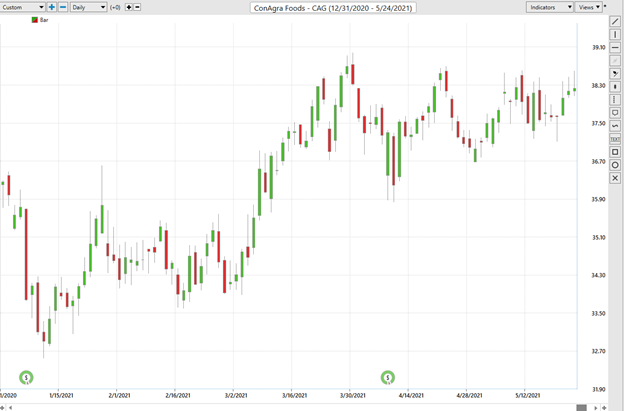Select the curve drawing tool
The image size is (624, 411).
pos(615,126)
